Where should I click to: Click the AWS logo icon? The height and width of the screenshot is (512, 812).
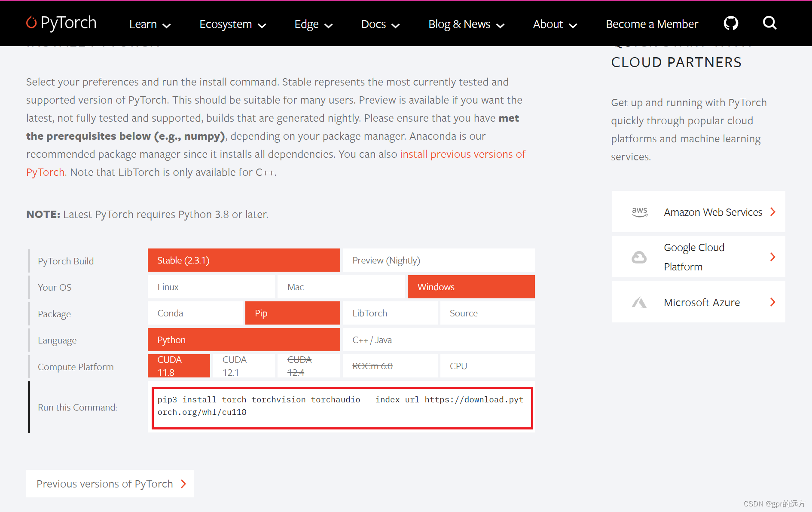pos(639,212)
